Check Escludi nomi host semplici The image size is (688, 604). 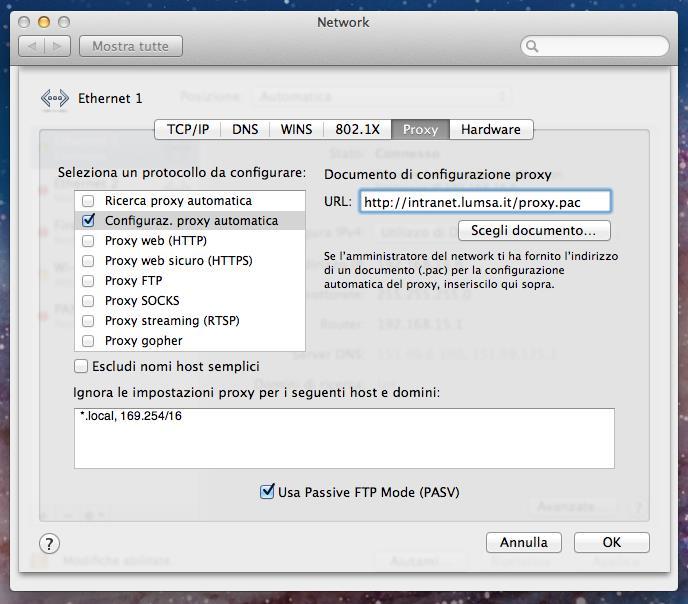(x=81, y=366)
